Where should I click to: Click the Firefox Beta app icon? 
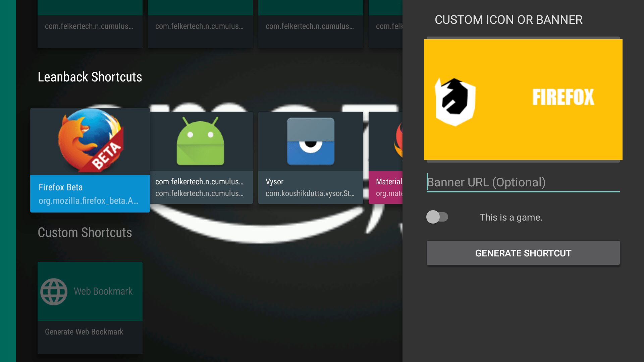[x=91, y=140]
